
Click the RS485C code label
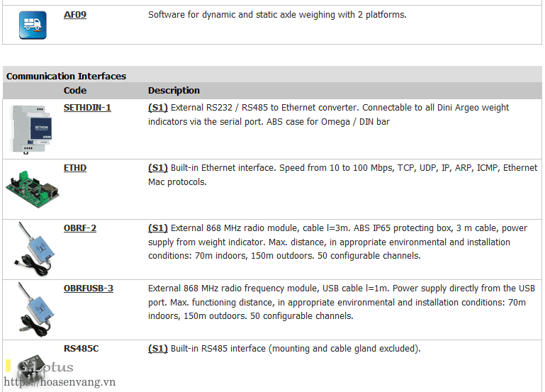[81, 349]
